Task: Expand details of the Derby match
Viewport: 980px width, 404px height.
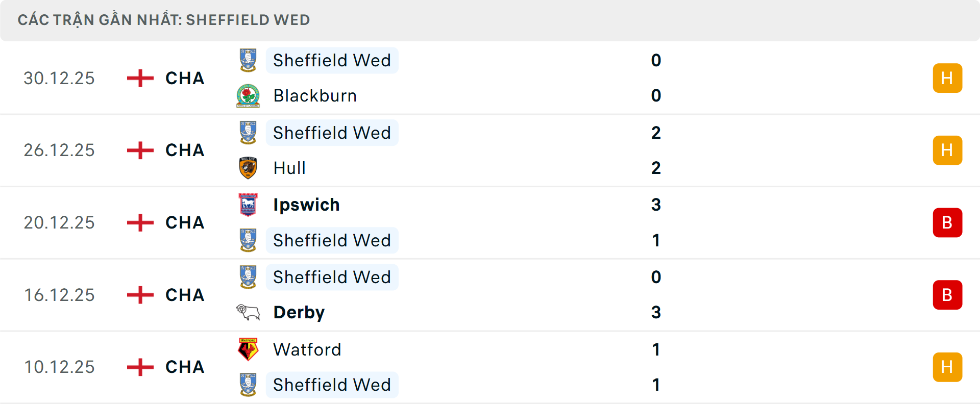Action: [490, 295]
